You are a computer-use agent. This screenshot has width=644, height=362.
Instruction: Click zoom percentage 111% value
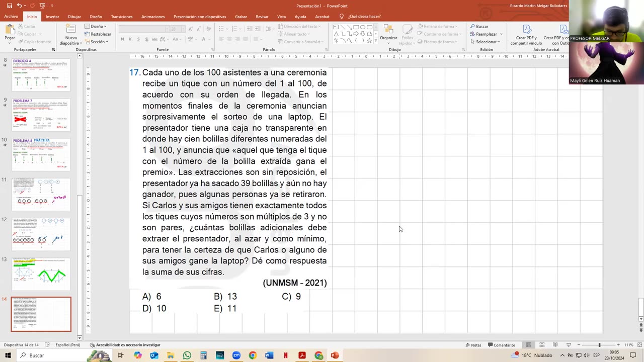[628, 345]
